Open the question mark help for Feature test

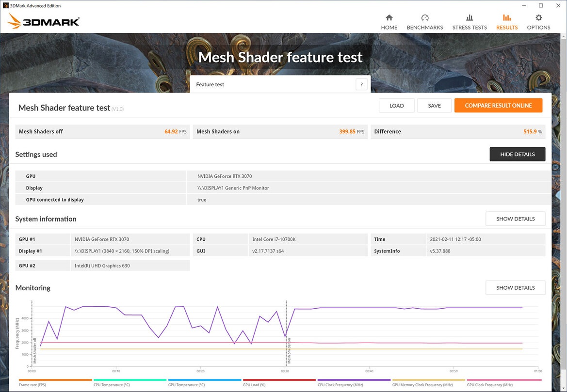[362, 84]
